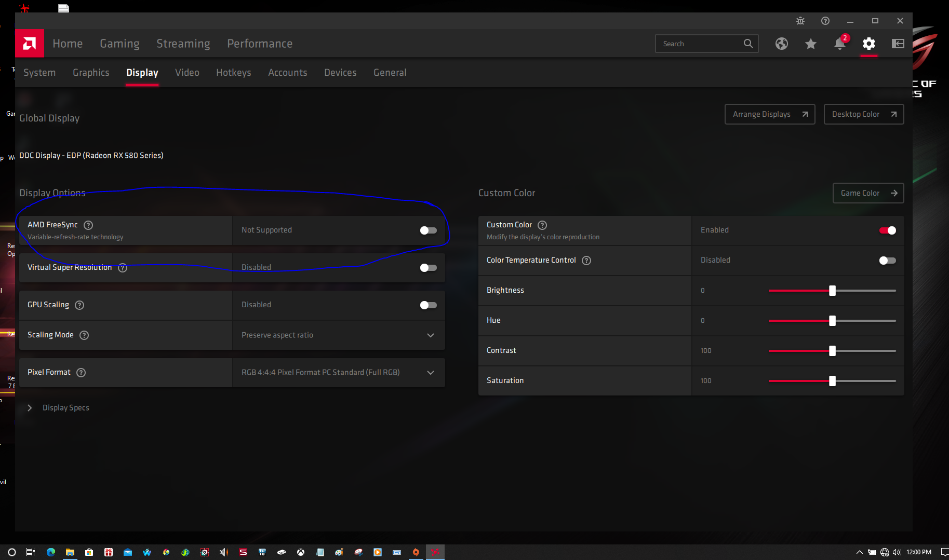Switch to the Gaming tab
Viewport: 949px width, 560px height.
tap(119, 44)
